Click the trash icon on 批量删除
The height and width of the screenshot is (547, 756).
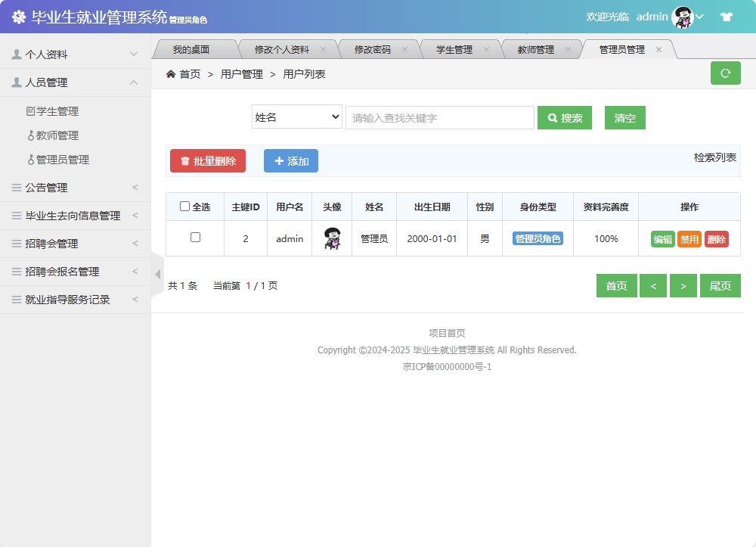[x=187, y=160]
